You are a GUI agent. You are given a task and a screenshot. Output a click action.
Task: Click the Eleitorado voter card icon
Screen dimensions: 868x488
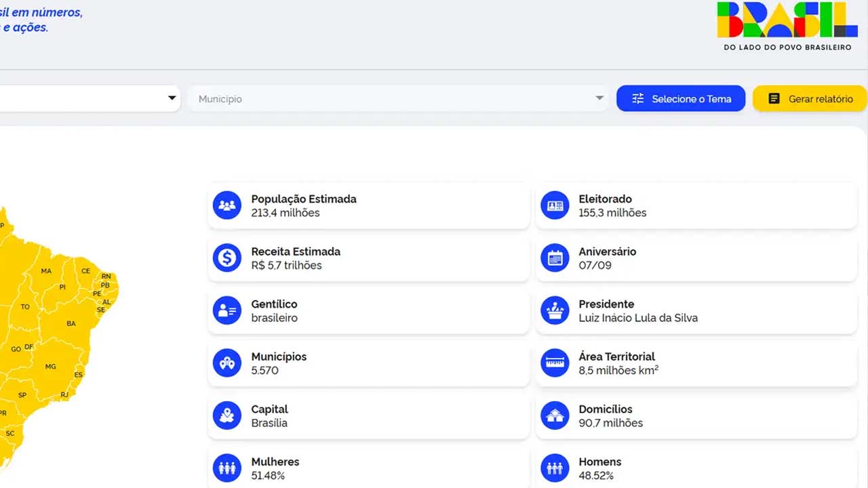[555, 205]
